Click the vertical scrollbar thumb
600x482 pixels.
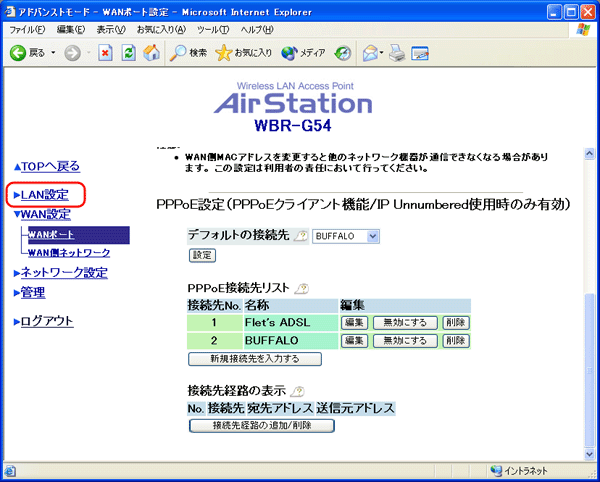[x=590, y=370]
